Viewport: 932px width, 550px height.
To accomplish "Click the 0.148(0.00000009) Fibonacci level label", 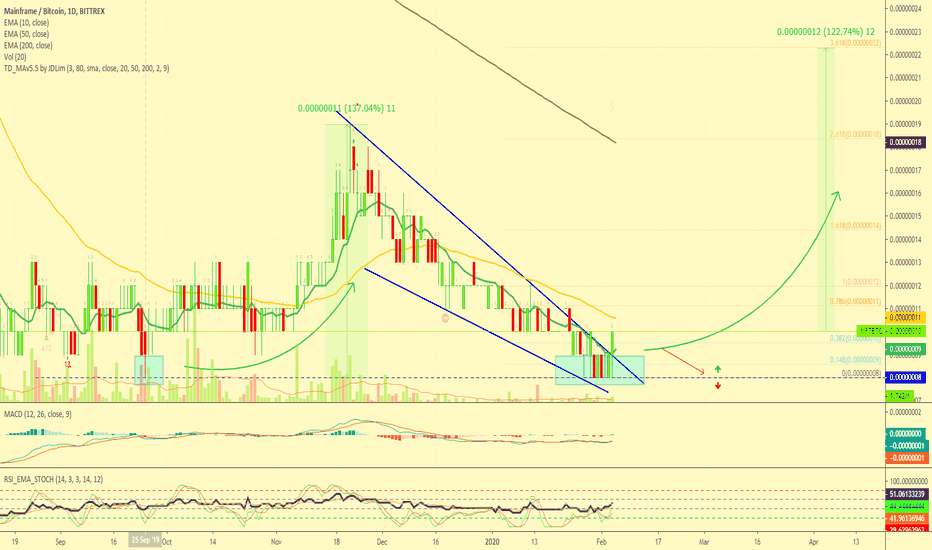I will click(856, 360).
